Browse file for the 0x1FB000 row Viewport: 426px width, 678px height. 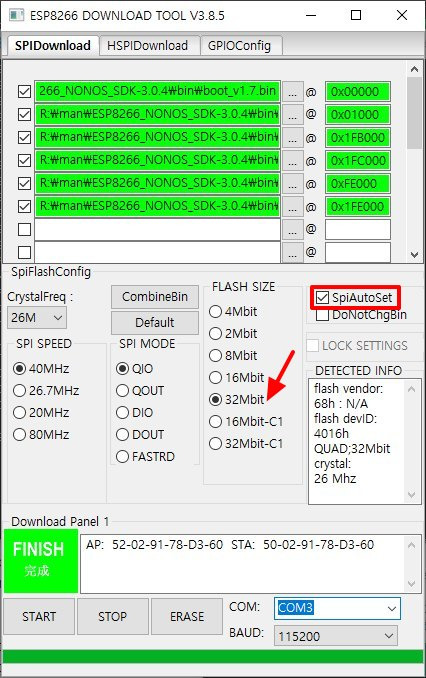pos(292,138)
